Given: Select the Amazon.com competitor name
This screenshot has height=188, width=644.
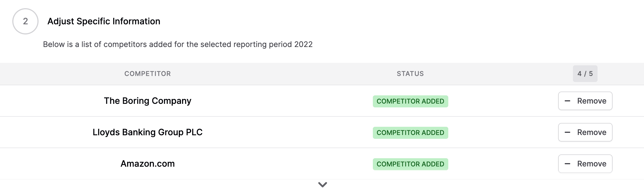Looking at the screenshot, I should 148,164.
